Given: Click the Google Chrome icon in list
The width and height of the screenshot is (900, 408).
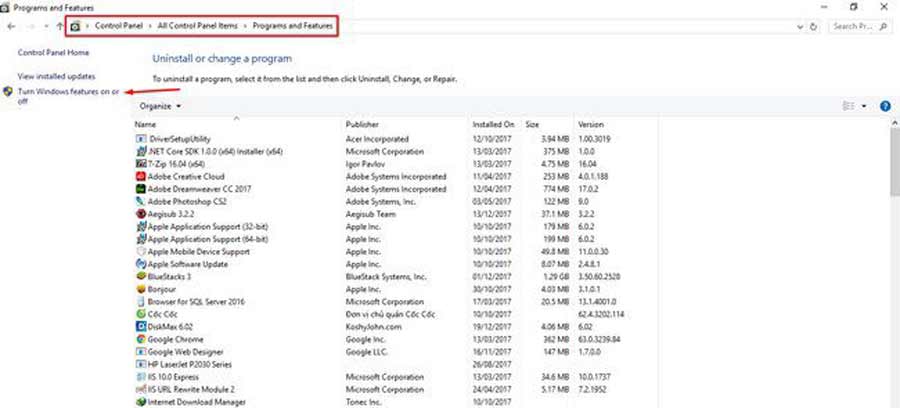Looking at the screenshot, I should tap(139, 339).
